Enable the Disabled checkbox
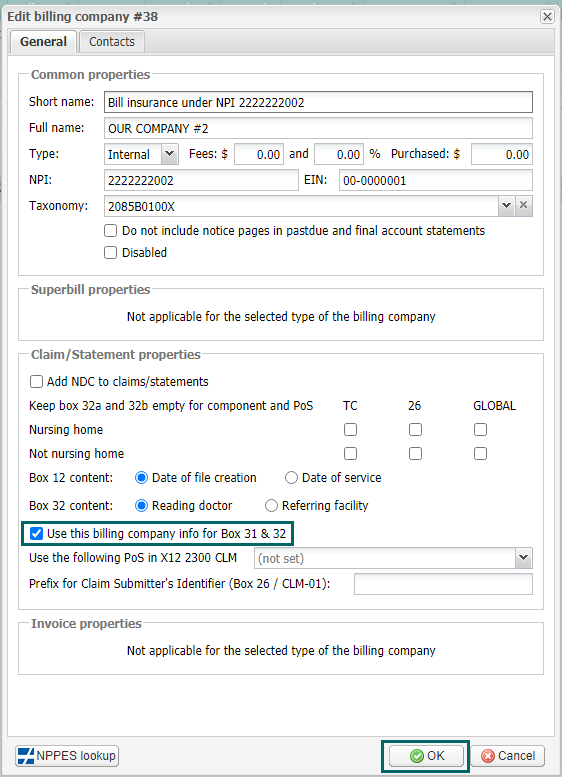 [x=111, y=253]
